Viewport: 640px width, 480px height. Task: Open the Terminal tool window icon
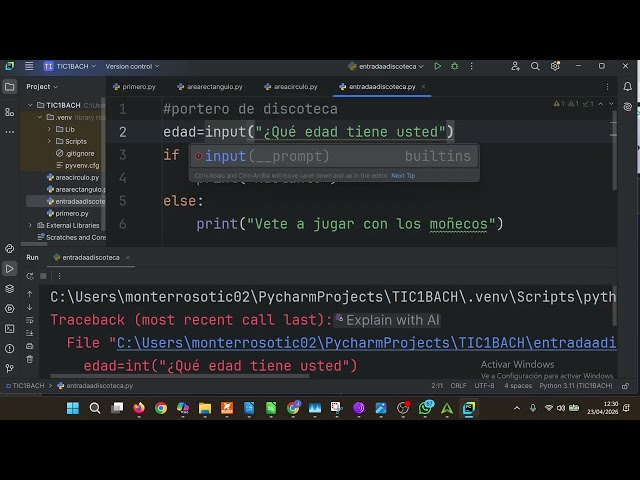coord(9,329)
